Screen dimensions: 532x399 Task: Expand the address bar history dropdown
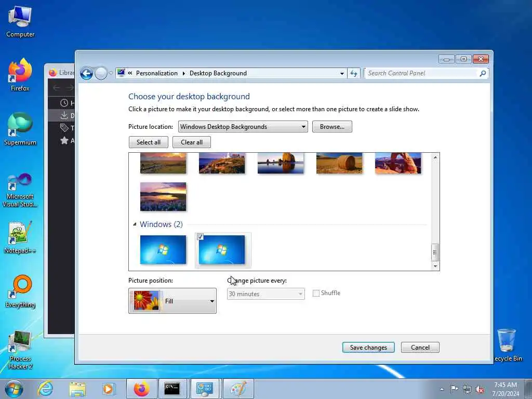tap(342, 73)
